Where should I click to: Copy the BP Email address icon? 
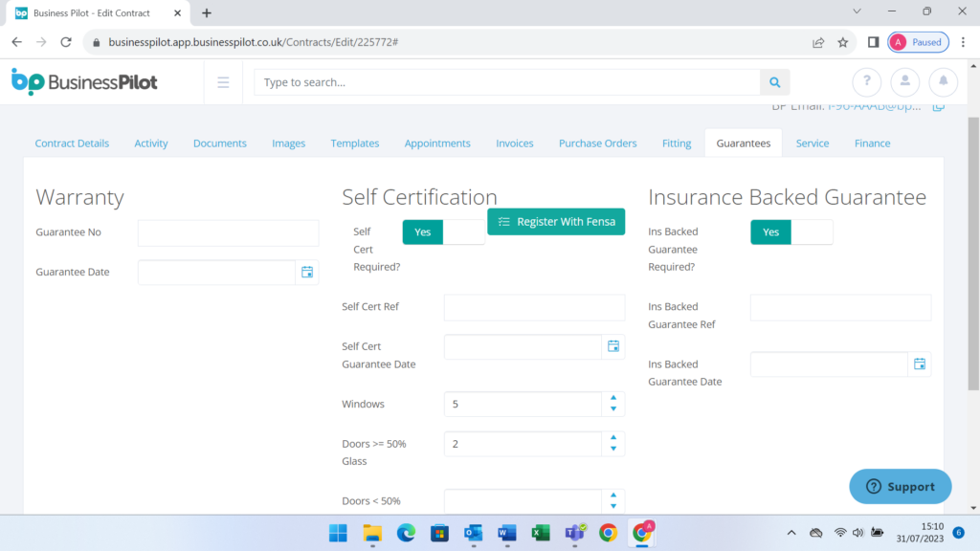tap(938, 107)
